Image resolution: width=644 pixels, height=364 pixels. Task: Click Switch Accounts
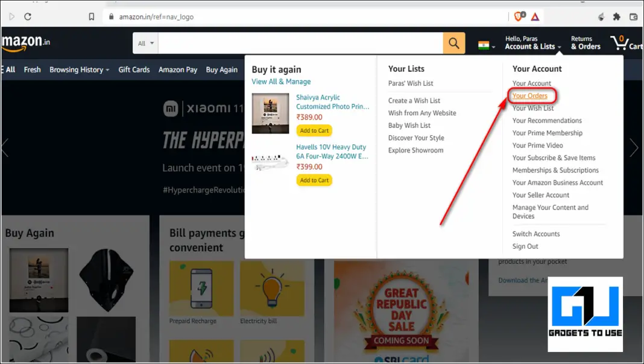[536, 234]
